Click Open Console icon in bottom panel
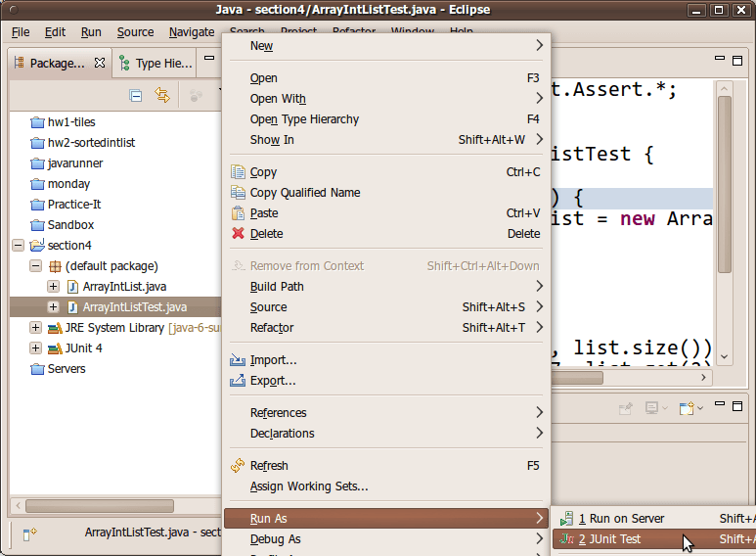 coord(687,408)
